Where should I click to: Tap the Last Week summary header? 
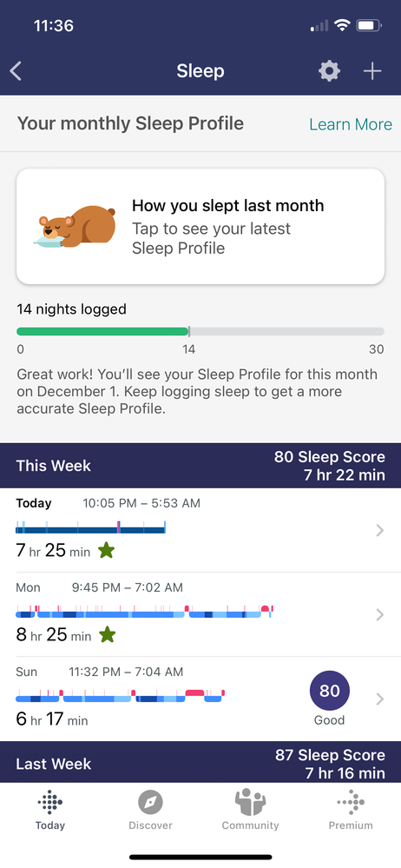[200, 762]
